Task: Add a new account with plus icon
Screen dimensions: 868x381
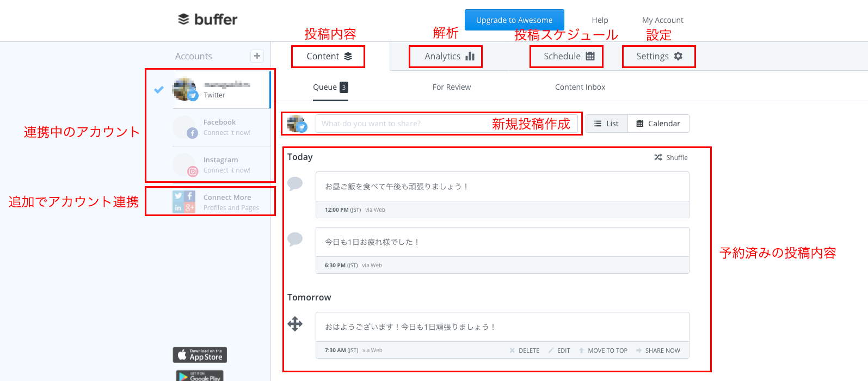Action: (257, 56)
